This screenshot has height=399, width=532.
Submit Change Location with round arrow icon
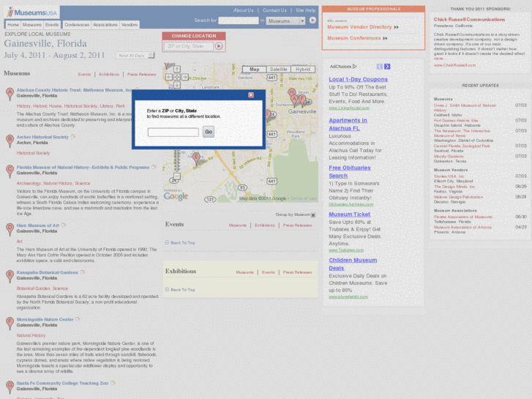[x=219, y=46]
